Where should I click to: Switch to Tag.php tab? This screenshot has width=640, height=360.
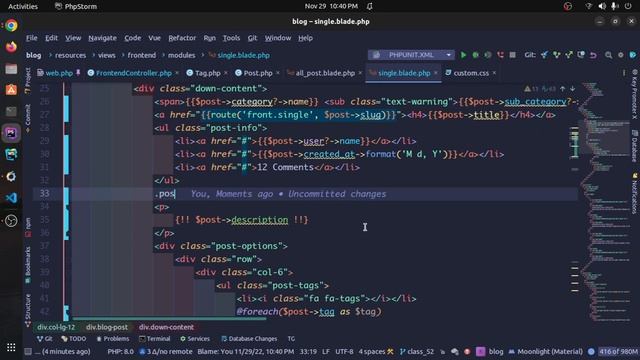[x=207, y=73]
